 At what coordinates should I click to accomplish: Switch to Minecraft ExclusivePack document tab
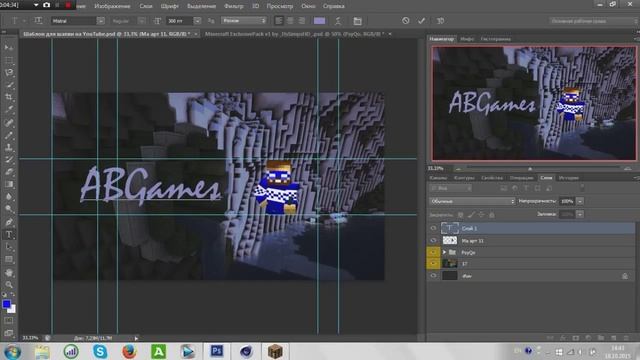point(294,34)
